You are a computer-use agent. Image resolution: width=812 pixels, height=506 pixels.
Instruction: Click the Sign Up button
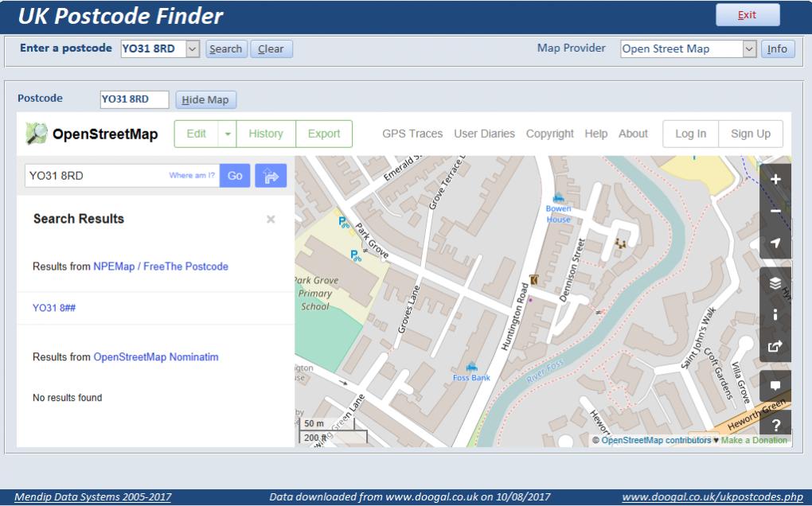click(751, 134)
